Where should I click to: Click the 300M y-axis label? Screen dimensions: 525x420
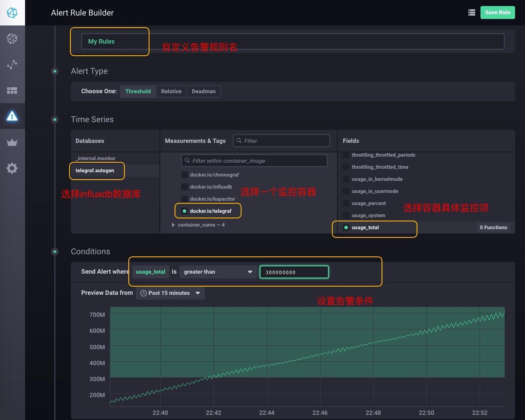97,379
